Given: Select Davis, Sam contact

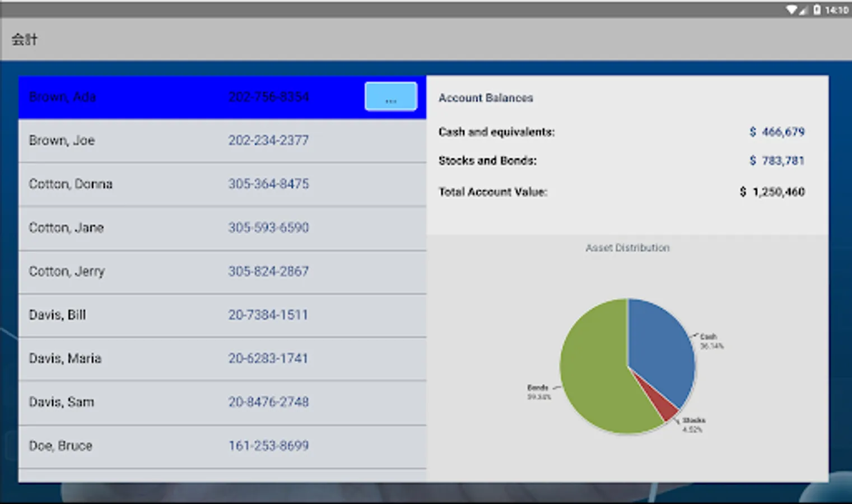Looking at the screenshot, I should coord(222,402).
